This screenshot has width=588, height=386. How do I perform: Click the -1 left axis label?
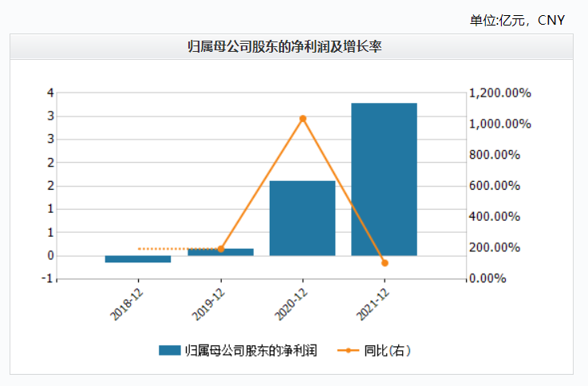(49, 278)
